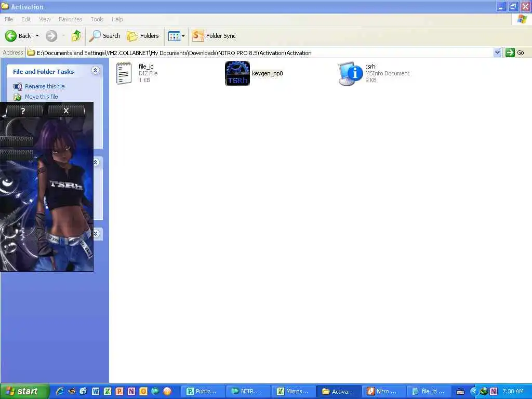This screenshot has height=399, width=532.
Task: Switch to Nitro taskbar window
Action: point(383,391)
